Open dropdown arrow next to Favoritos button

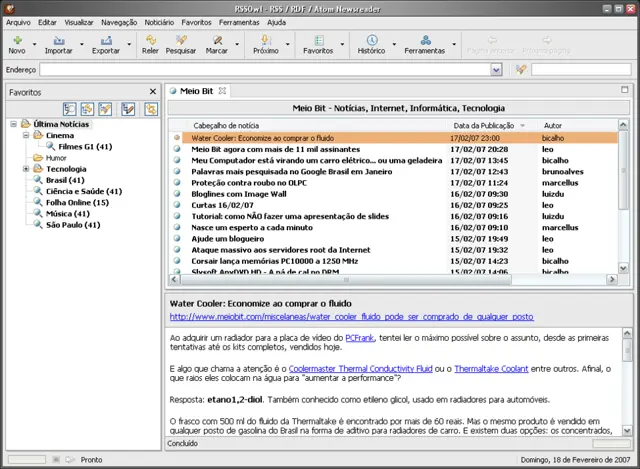(342, 44)
